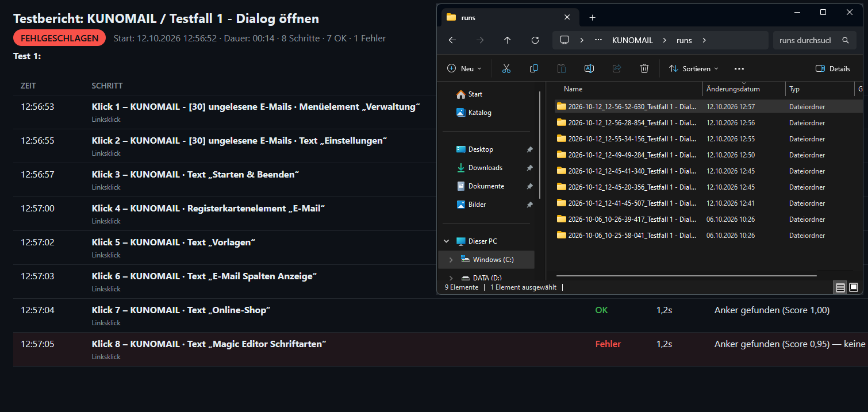Go back in Explorer navigation
The image size is (868, 412).
coord(452,40)
